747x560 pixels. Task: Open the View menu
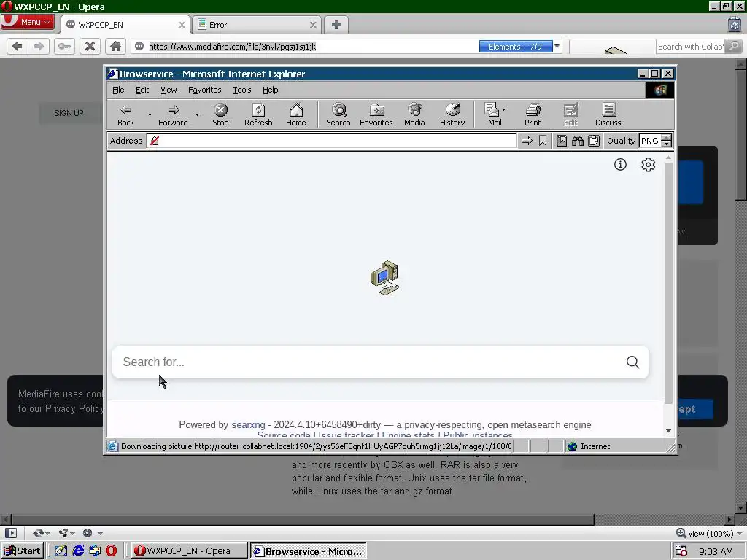[x=169, y=90]
